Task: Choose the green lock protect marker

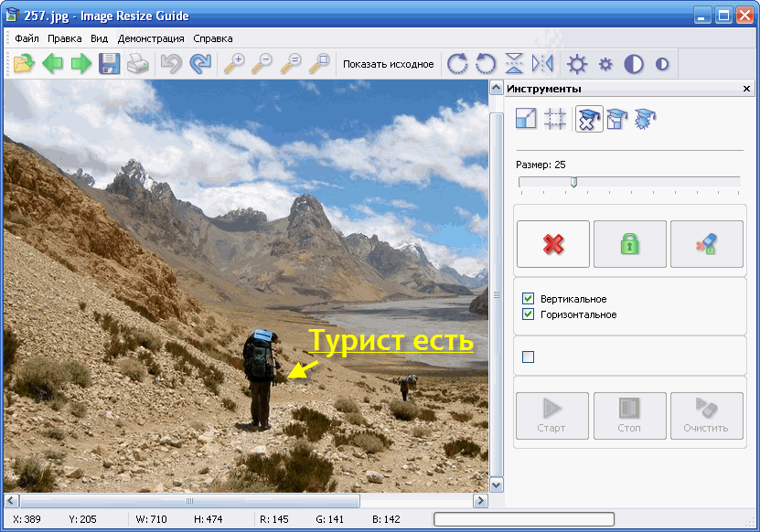Action: pyautogui.click(x=629, y=244)
